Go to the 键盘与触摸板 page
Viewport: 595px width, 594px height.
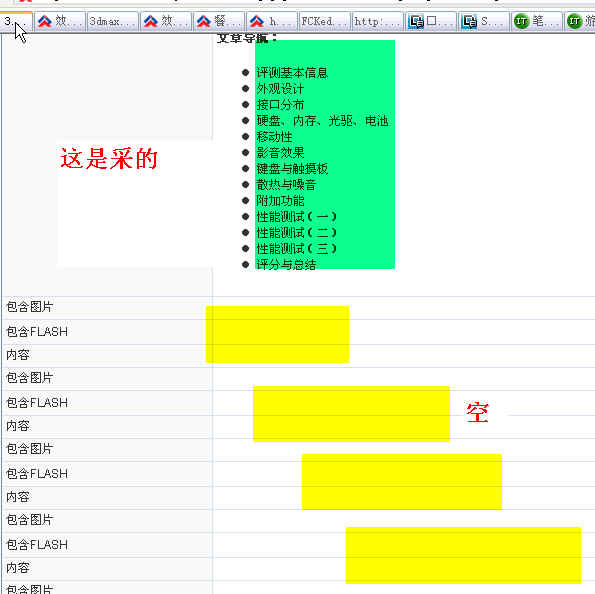(x=292, y=169)
